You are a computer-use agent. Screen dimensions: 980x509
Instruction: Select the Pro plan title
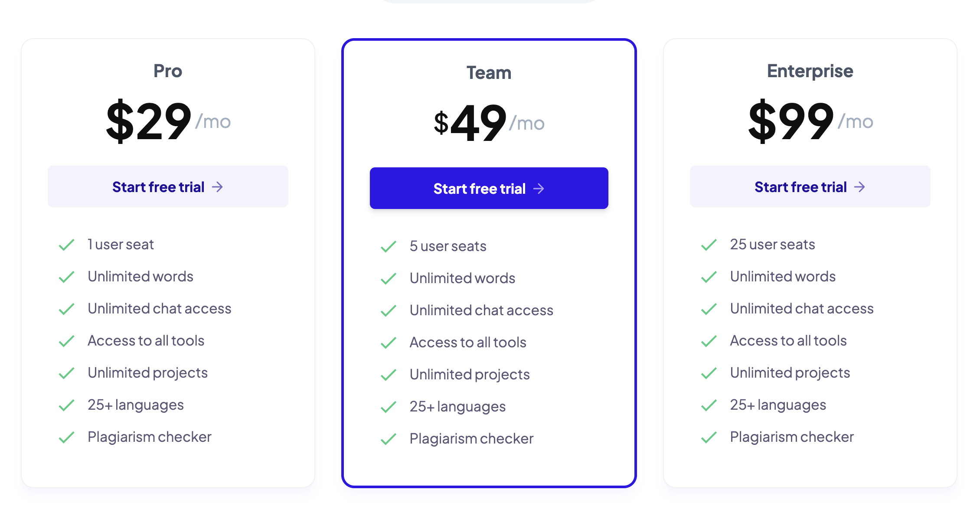[168, 71]
